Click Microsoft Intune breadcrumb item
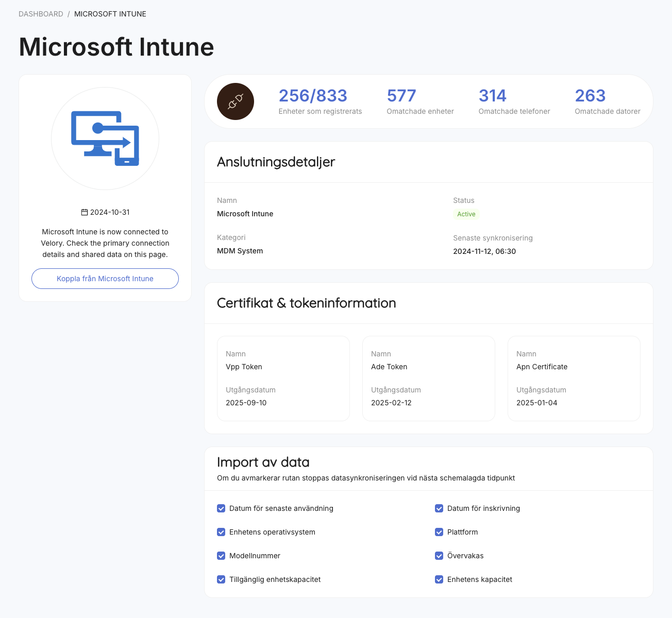The width and height of the screenshot is (672, 618). pyautogui.click(x=110, y=14)
